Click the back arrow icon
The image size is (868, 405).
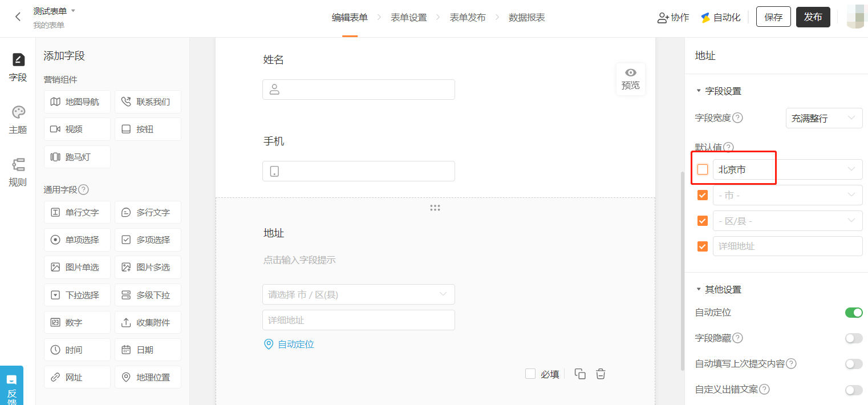click(18, 17)
